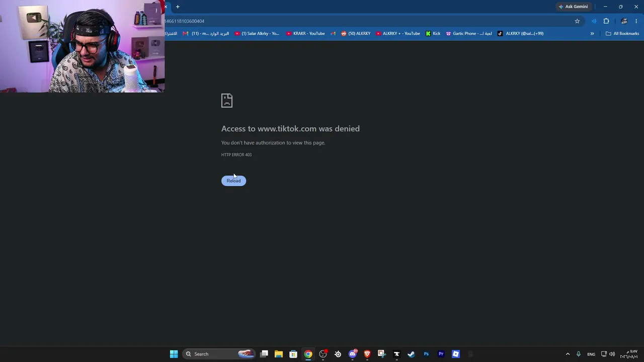The width and height of the screenshot is (644, 362).
Task: Open Microsoft Store from the taskbar
Action: pos(293,354)
